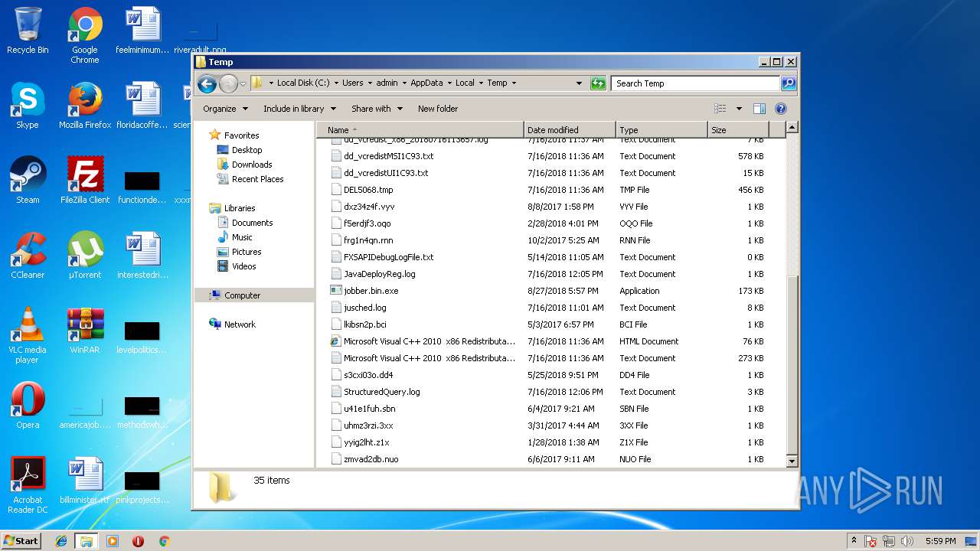Launch the Opera desktop shortcut
This screenshot has width=980, height=551.
coord(28,406)
